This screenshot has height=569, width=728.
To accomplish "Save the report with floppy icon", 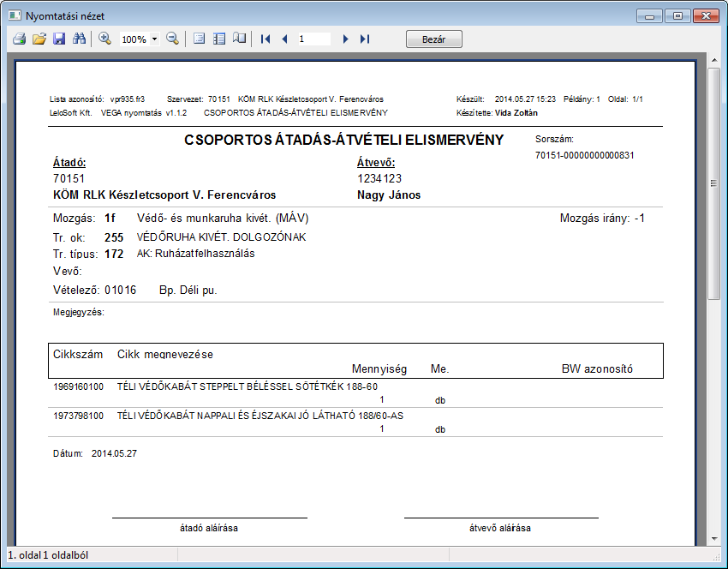I will point(59,39).
